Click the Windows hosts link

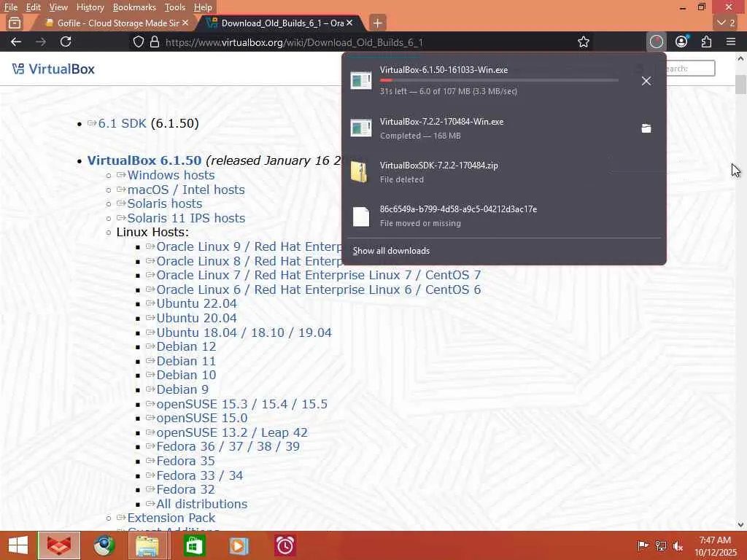pyautogui.click(x=171, y=175)
